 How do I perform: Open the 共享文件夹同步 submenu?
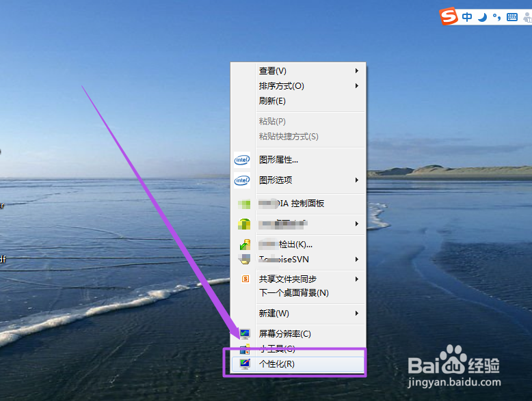(x=298, y=279)
